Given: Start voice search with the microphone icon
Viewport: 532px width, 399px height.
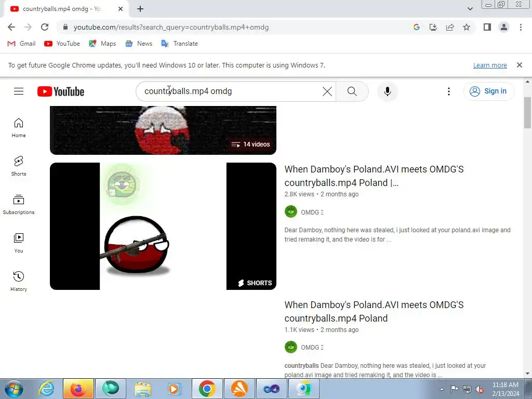Looking at the screenshot, I should 388,91.
